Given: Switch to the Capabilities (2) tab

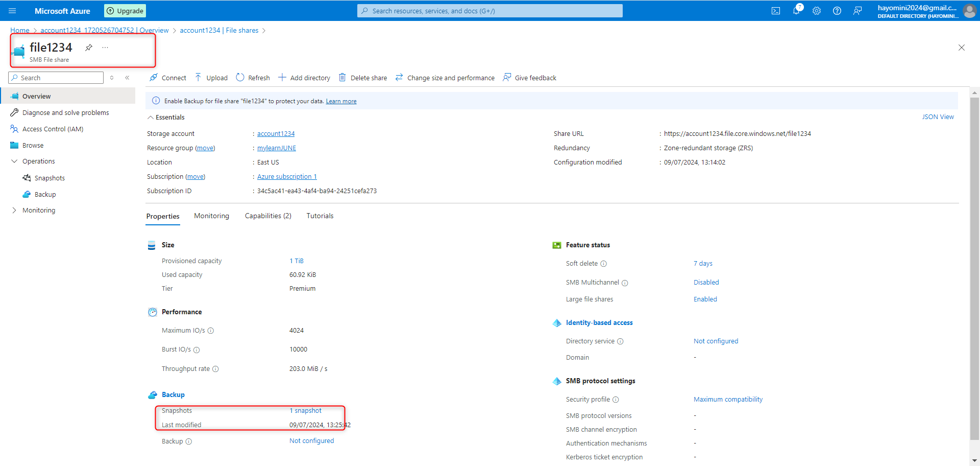Looking at the screenshot, I should [x=268, y=216].
